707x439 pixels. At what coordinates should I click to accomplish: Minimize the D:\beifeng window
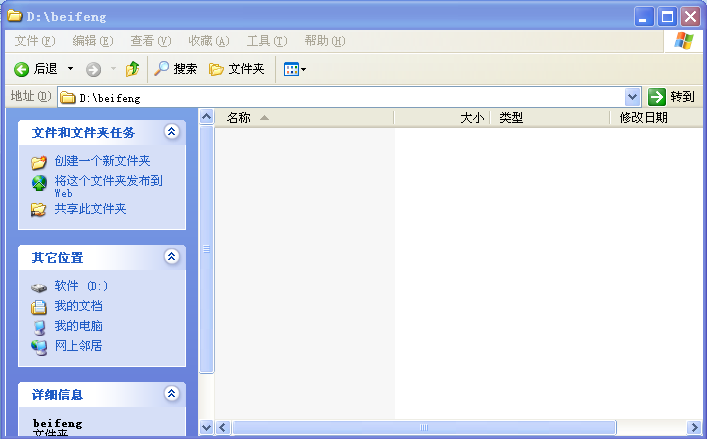[x=643, y=17]
